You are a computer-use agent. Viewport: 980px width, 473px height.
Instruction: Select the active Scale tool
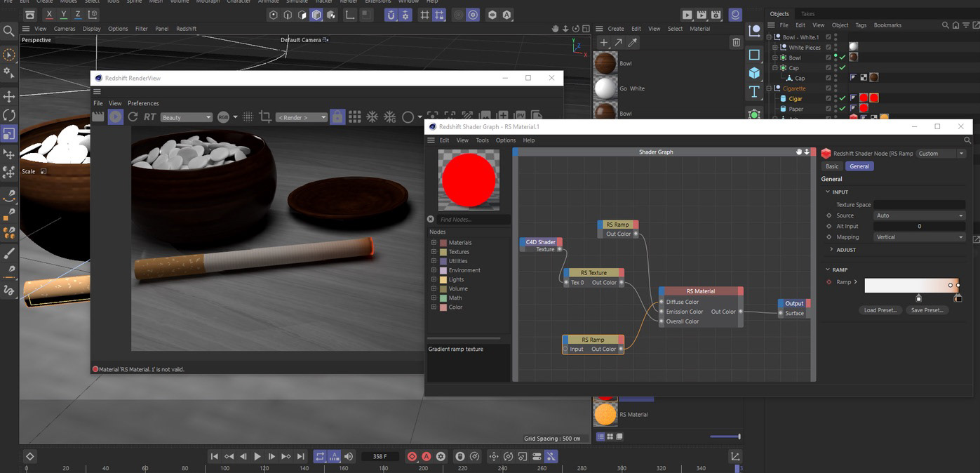point(9,134)
